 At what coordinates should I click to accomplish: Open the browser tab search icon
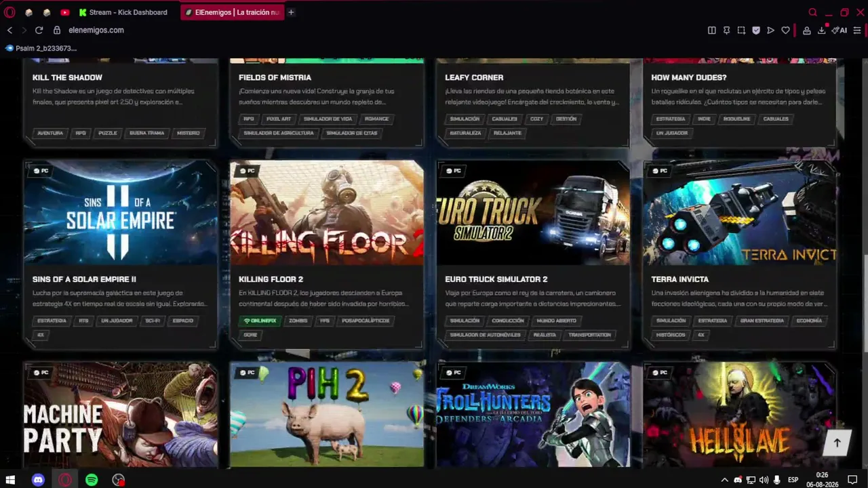click(x=812, y=12)
